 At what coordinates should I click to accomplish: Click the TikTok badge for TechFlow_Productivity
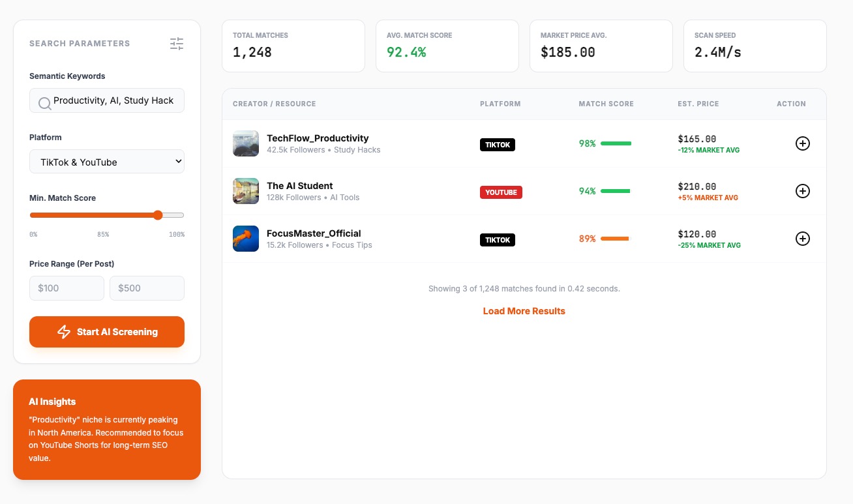(x=497, y=145)
